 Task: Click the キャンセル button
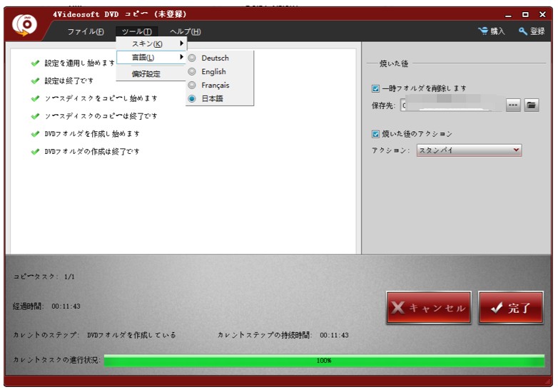point(428,307)
